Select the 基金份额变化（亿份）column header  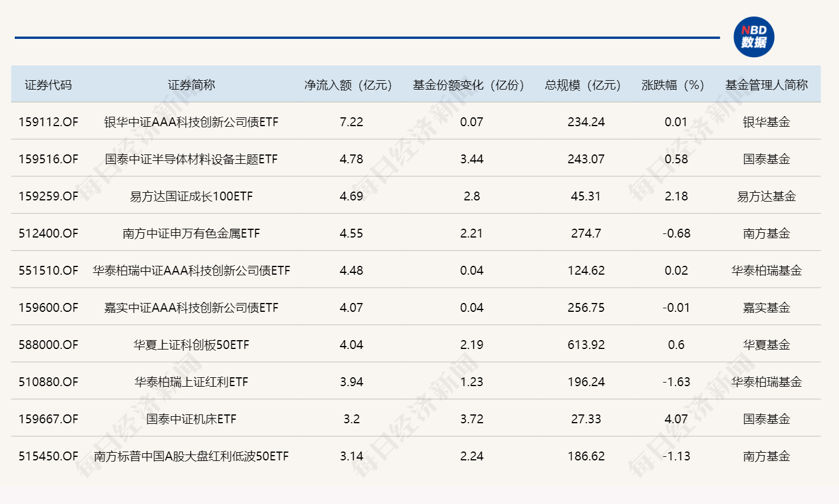(469, 85)
